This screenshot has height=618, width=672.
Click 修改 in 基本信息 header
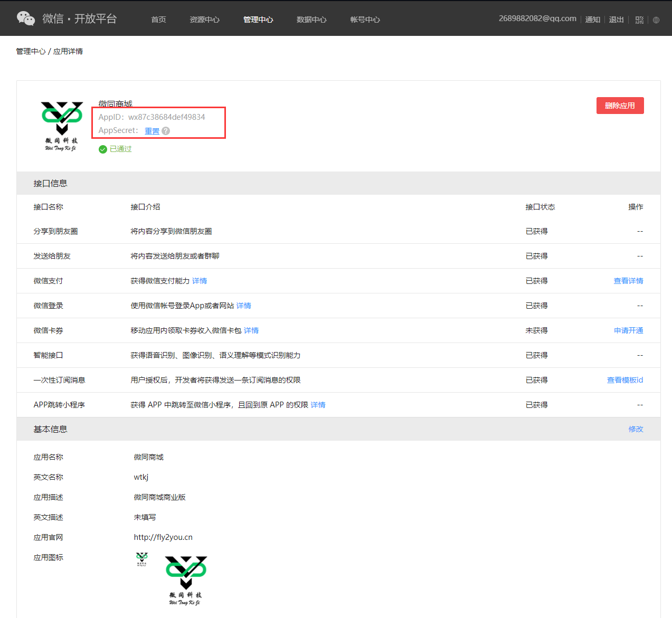pos(636,429)
